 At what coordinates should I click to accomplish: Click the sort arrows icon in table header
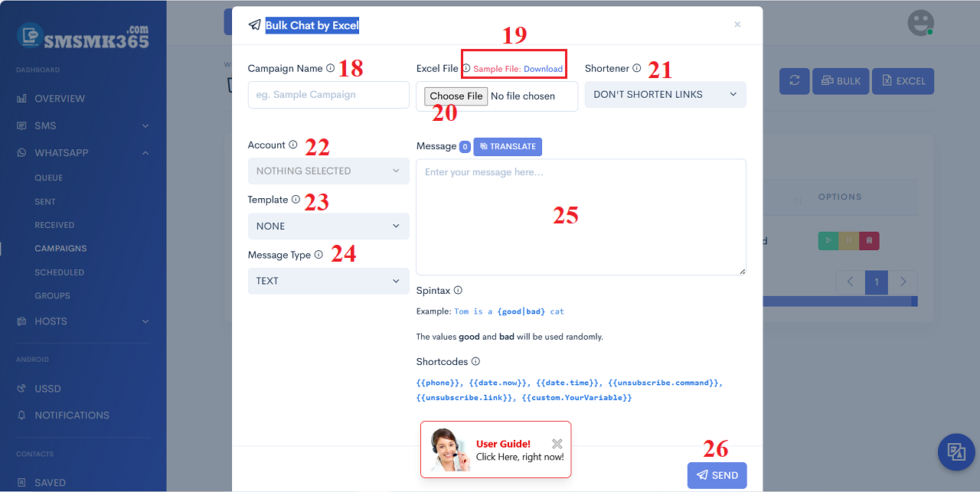pyautogui.click(x=798, y=200)
